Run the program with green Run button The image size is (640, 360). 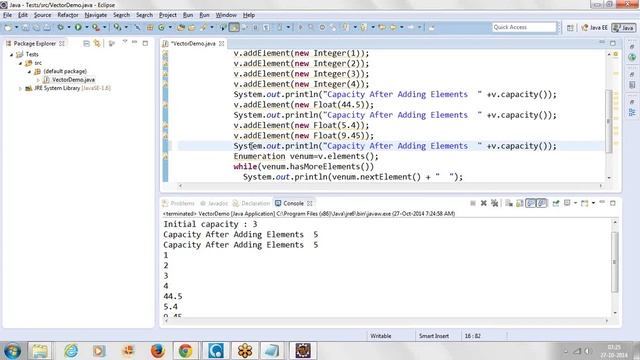point(78,27)
